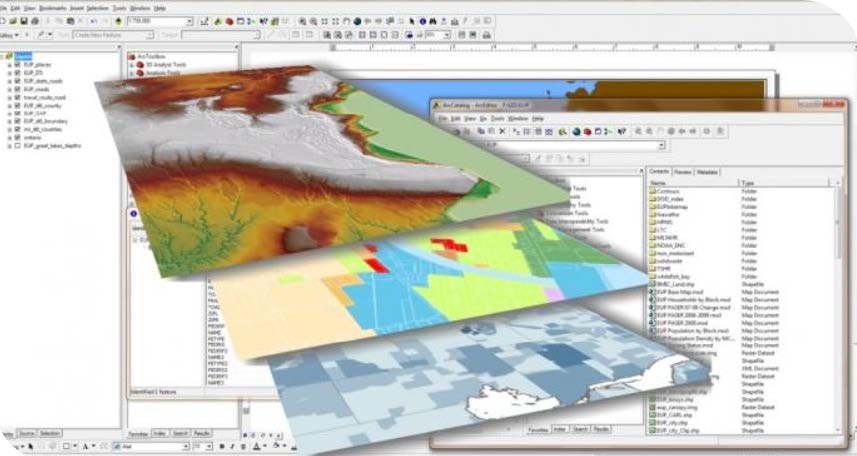Switch to the Preview tab in ArcCatalog

point(682,172)
